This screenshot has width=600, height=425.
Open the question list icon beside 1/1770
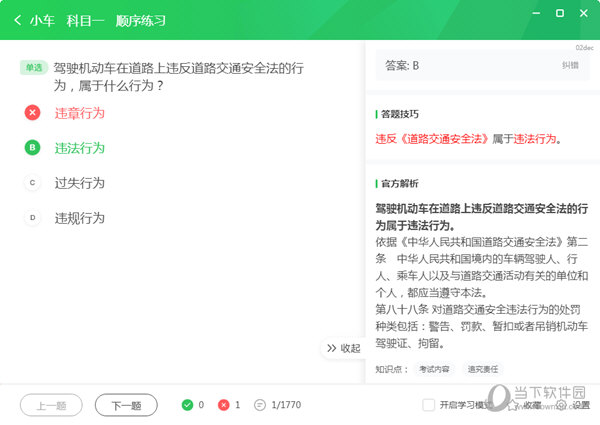[x=260, y=405]
